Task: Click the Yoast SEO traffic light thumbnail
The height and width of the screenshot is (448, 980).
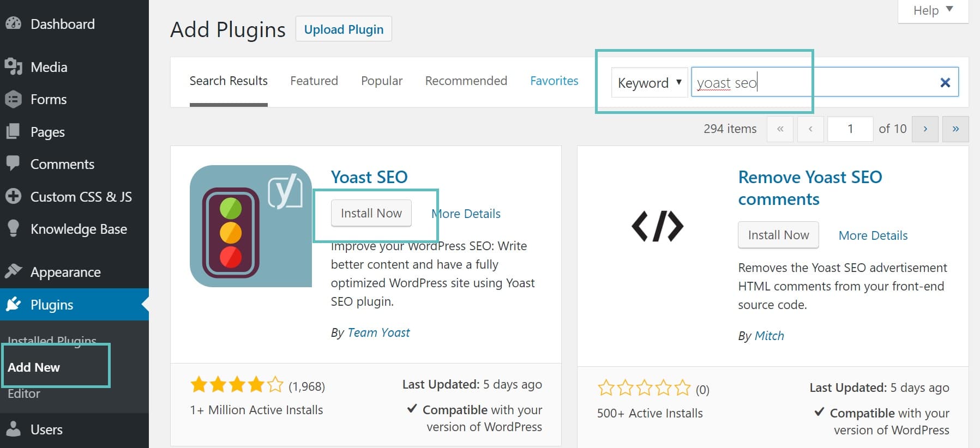Action: [x=250, y=226]
